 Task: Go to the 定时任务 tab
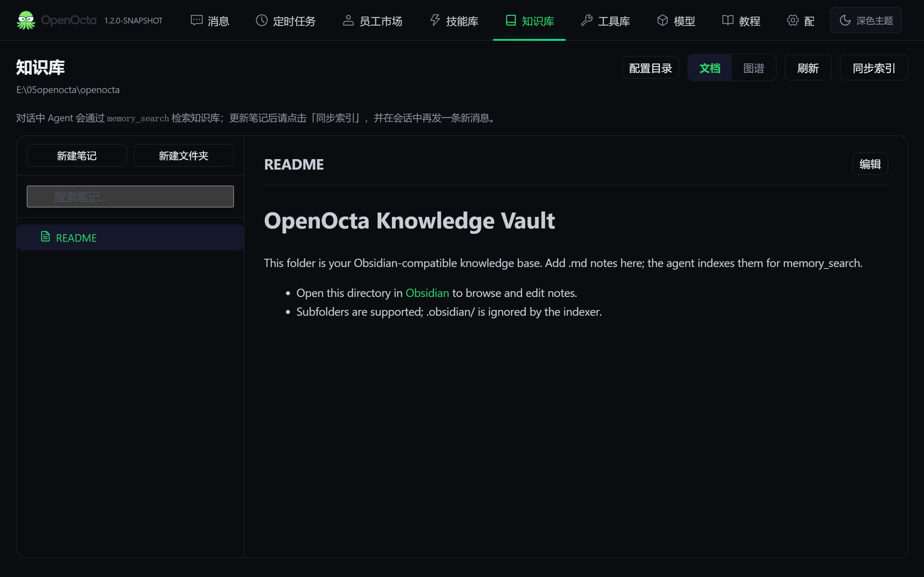[x=286, y=21]
